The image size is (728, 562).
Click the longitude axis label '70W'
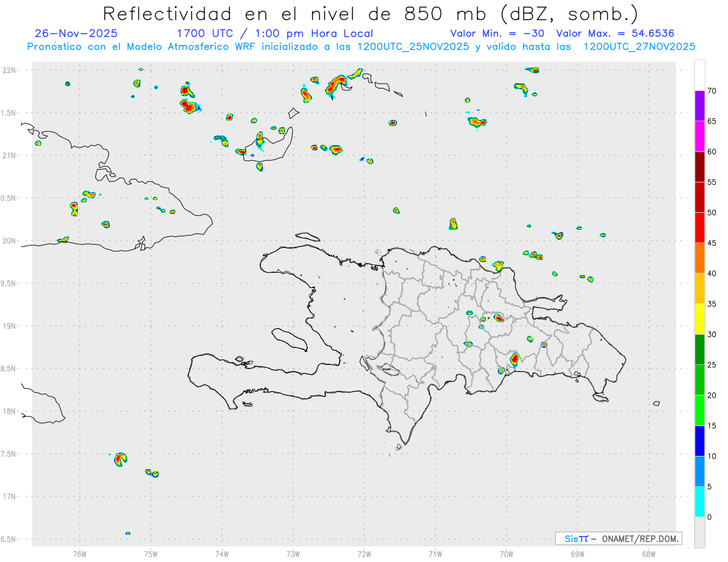tap(507, 554)
